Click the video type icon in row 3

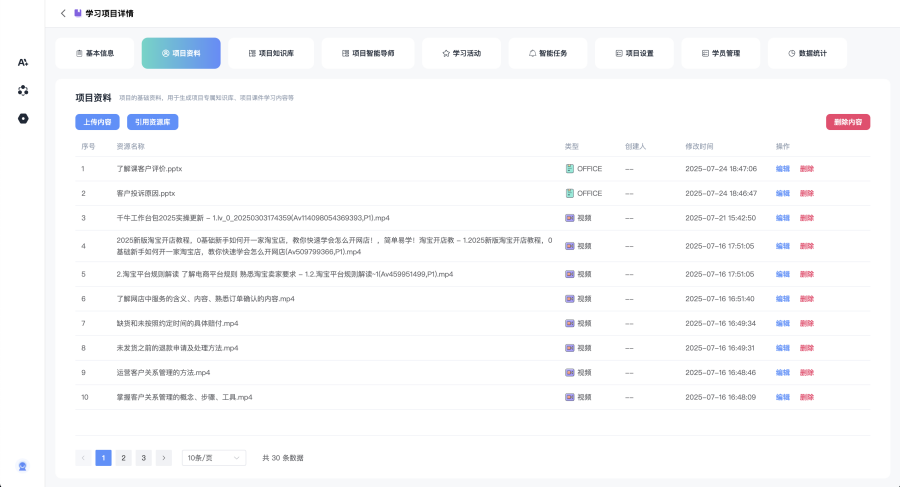(570, 217)
